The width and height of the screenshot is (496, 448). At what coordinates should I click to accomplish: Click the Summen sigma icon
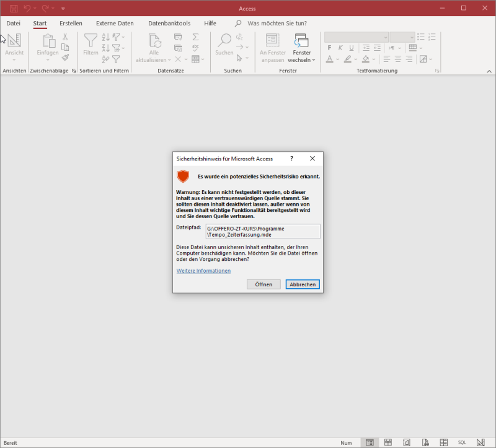[195, 37]
